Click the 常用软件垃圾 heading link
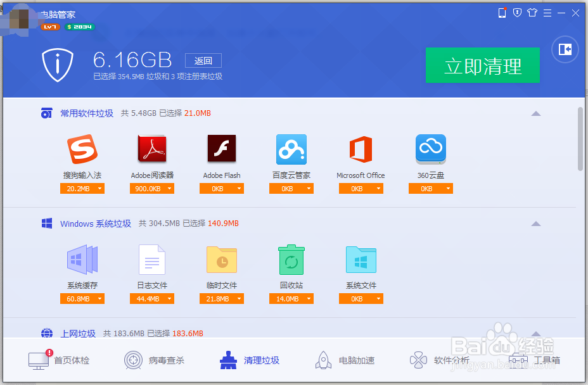Viewport: 588px width, 385px height. (87, 113)
